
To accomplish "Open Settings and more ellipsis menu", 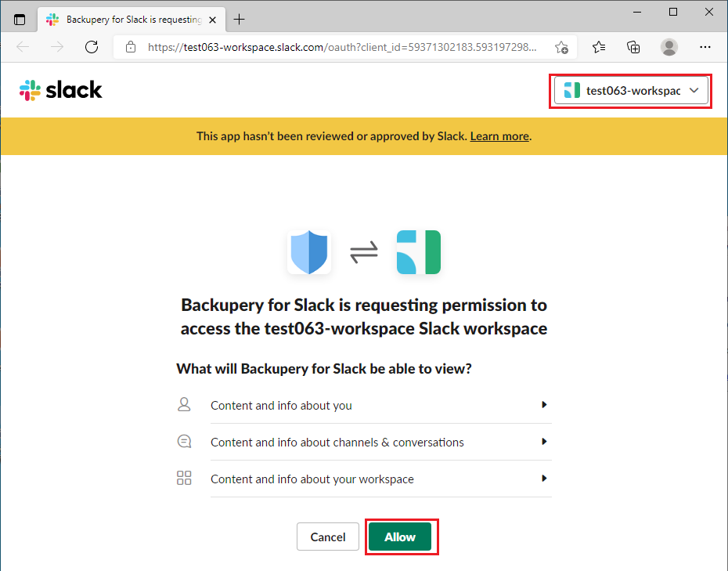I will pos(705,47).
